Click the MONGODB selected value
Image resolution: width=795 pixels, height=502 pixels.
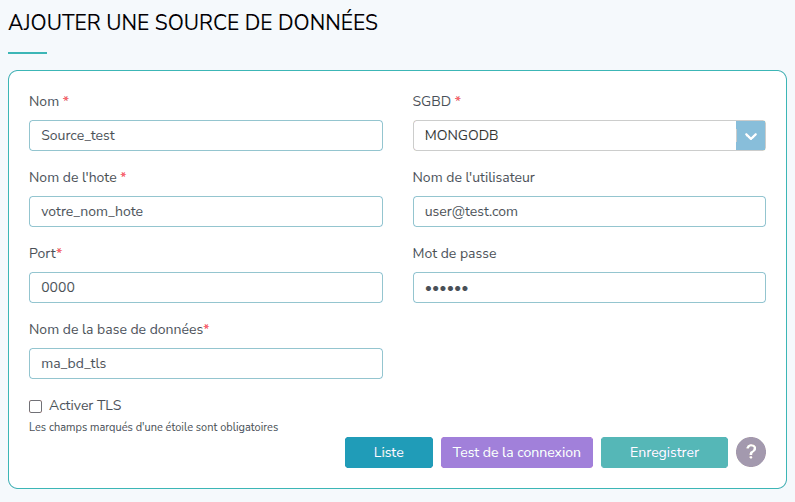point(461,135)
